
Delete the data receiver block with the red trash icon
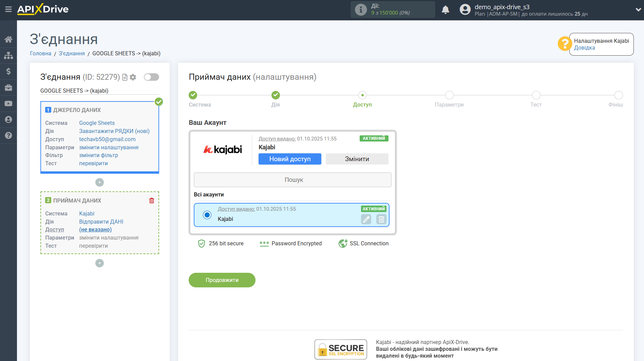click(152, 201)
